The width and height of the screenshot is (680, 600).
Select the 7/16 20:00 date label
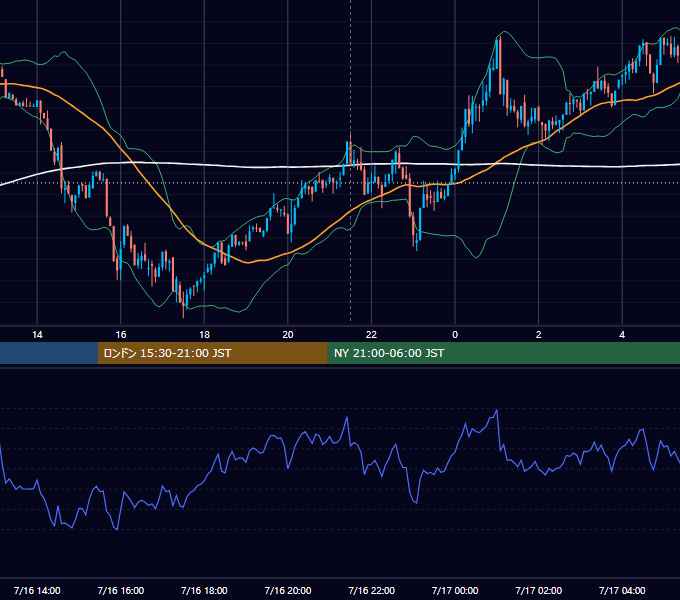(288, 590)
